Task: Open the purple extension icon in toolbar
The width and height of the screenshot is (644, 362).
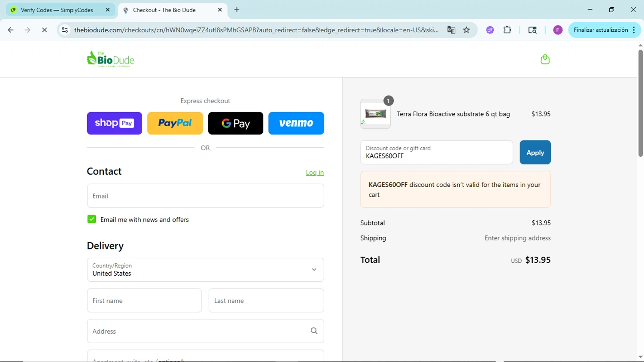Action: [490, 30]
